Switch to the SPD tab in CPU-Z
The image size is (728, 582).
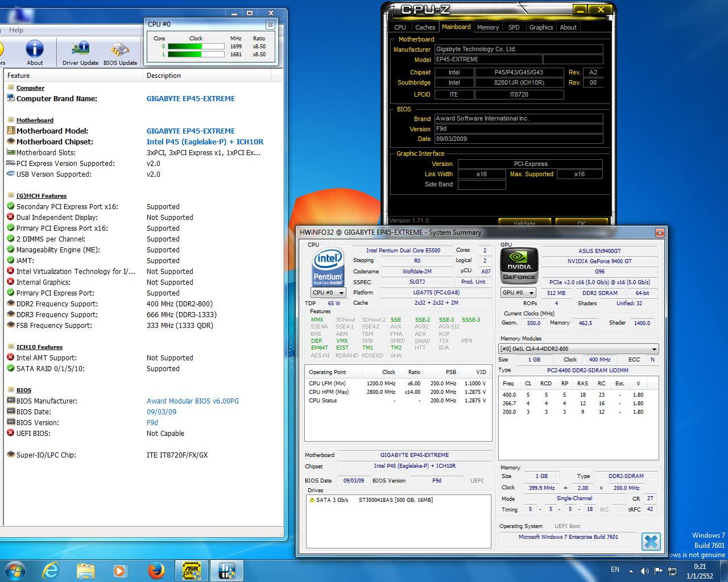coord(514,27)
